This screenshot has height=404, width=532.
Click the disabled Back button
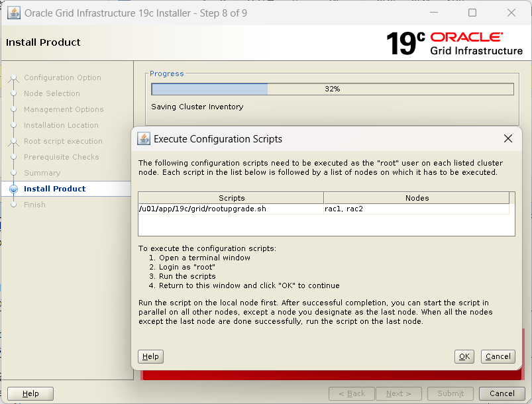pos(352,393)
